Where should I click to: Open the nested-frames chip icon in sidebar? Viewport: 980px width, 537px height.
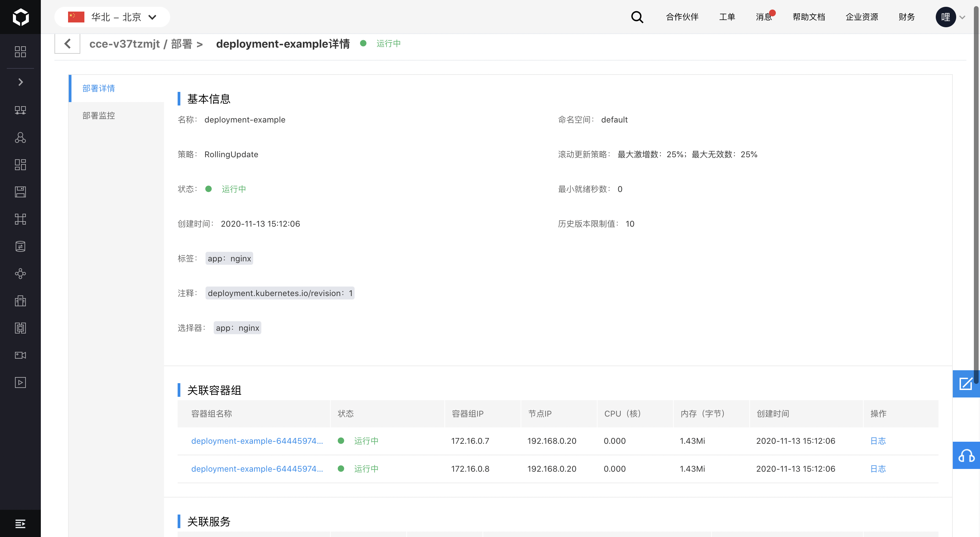pyautogui.click(x=20, y=328)
